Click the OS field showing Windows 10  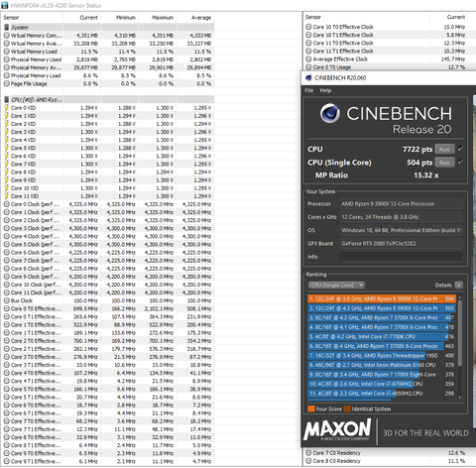click(401, 230)
